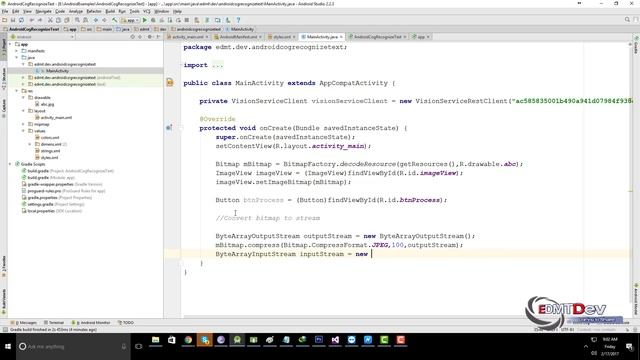
Task: Open the app run configuration dropdown
Action: [x=130, y=20]
